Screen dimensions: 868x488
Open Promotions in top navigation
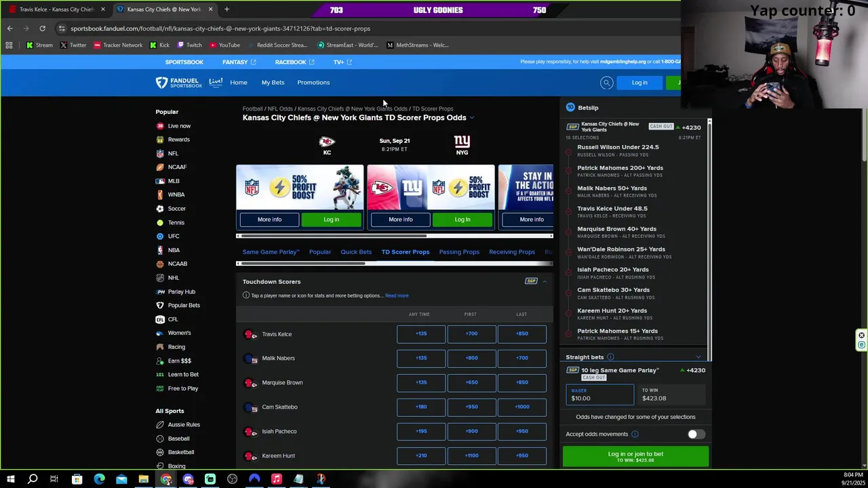[313, 83]
